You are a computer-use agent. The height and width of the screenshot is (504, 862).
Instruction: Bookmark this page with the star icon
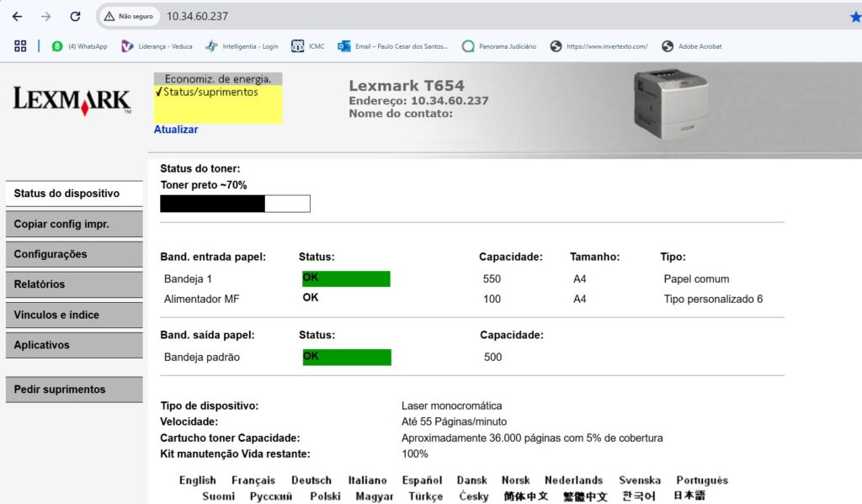coord(855,17)
